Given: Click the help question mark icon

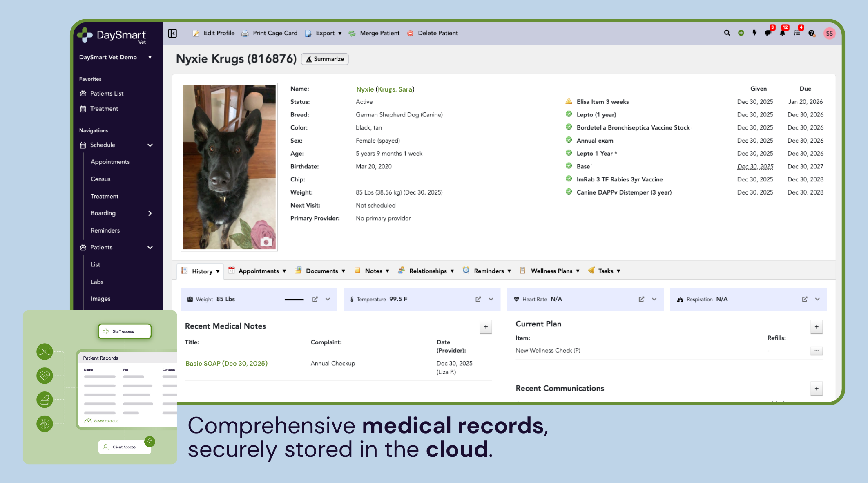Looking at the screenshot, I should [x=811, y=34].
